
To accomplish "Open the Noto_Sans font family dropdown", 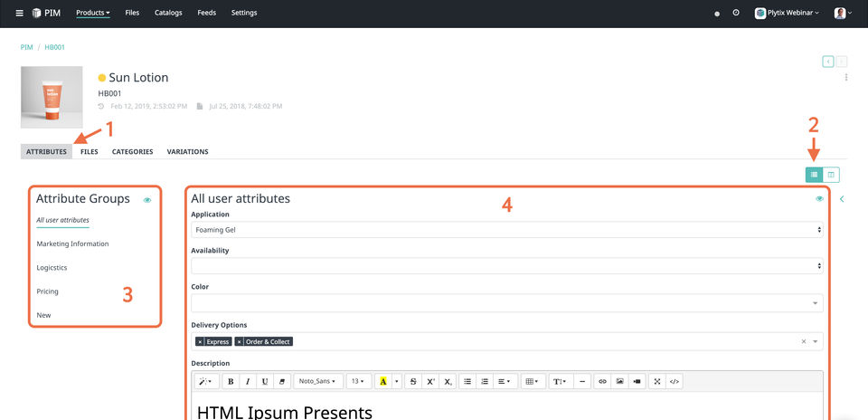I will [317, 381].
